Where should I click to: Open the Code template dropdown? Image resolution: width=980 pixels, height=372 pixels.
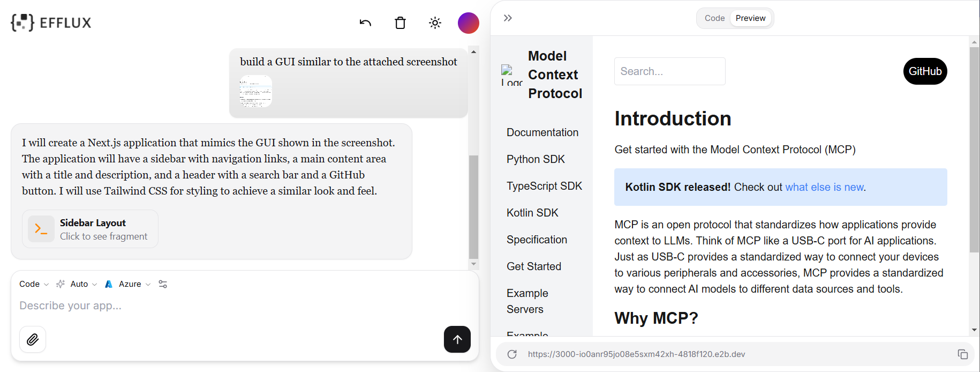[x=34, y=284]
